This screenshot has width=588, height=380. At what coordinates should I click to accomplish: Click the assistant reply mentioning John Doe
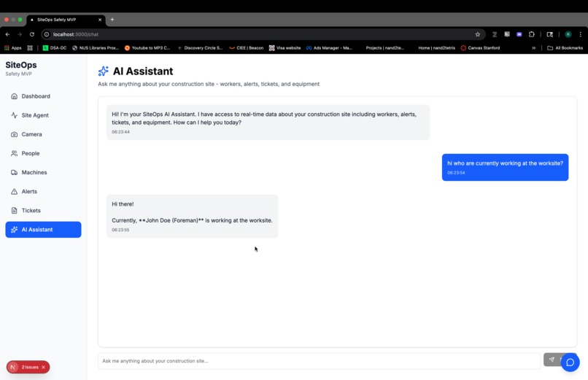pyautogui.click(x=192, y=216)
